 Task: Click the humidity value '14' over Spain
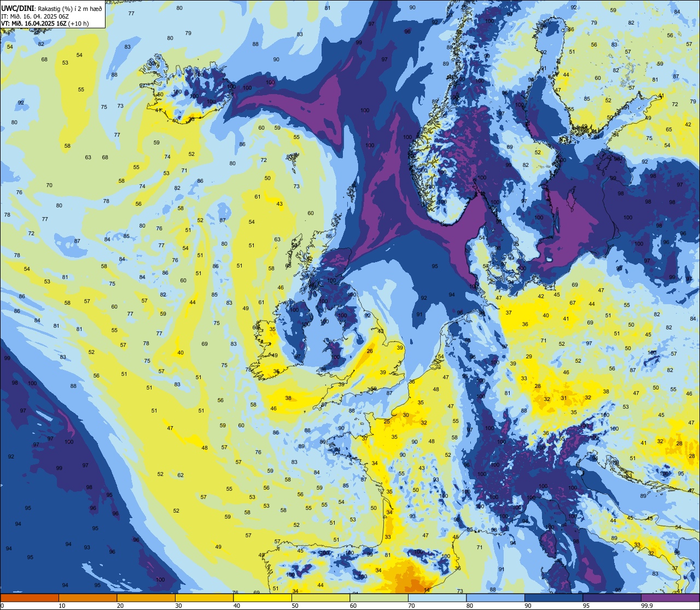427,589
